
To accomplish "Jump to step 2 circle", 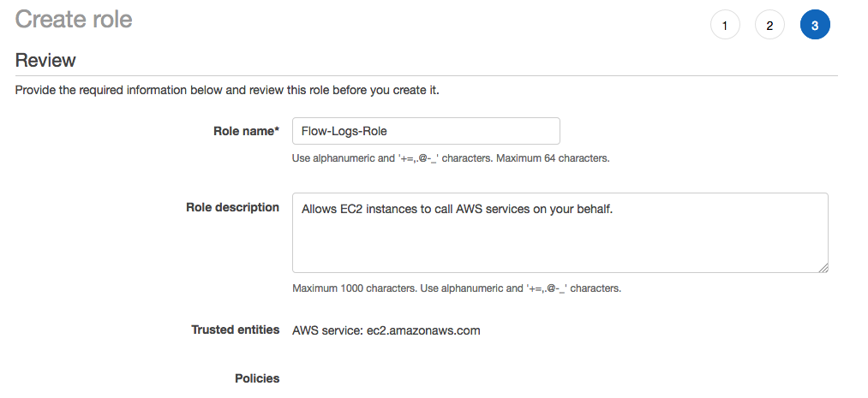I will coord(769,25).
